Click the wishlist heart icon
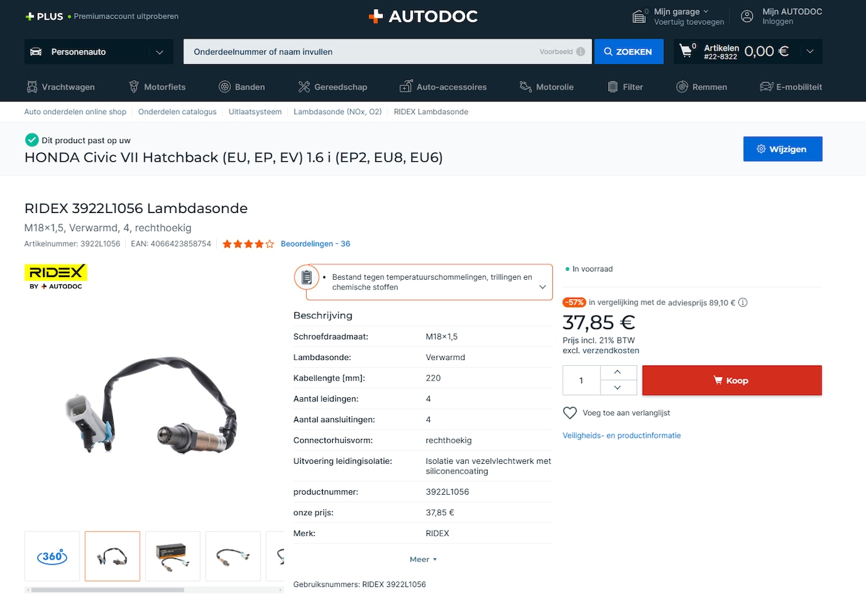Image resolution: width=866 pixels, height=616 pixels. tap(570, 413)
